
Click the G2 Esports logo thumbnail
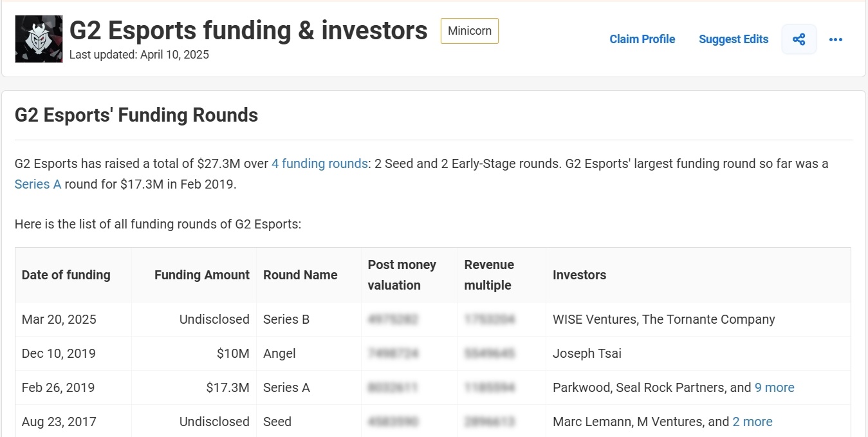click(39, 39)
